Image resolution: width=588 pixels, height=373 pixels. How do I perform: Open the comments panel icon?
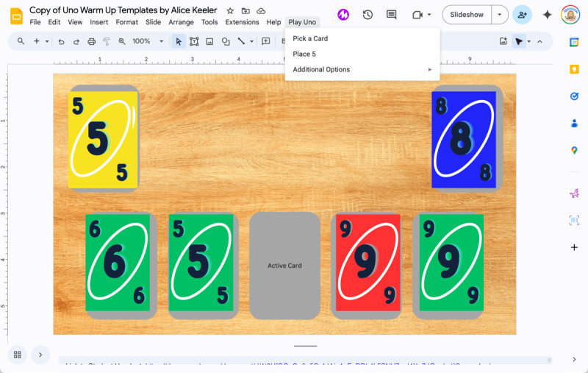[x=392, y=15]
